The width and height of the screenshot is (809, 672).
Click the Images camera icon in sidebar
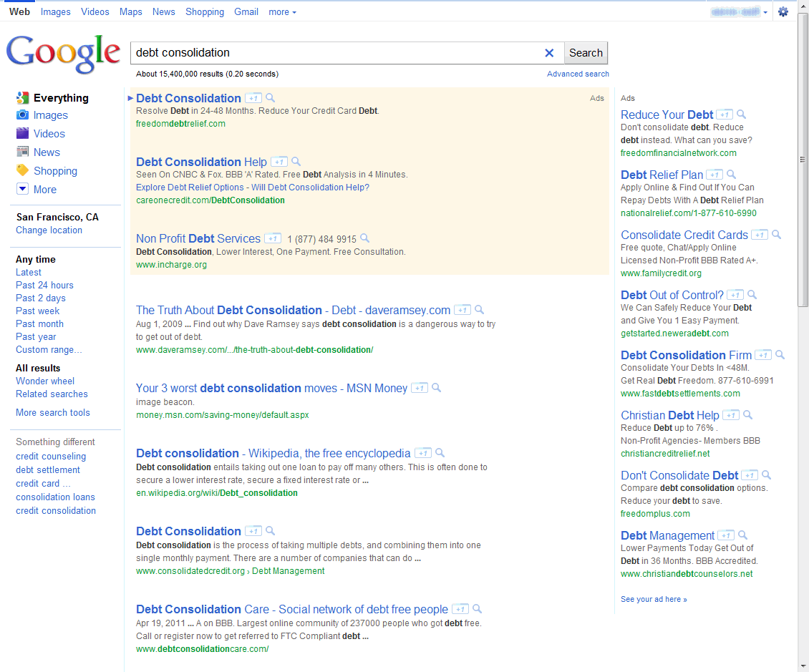(x=22, y=115)
